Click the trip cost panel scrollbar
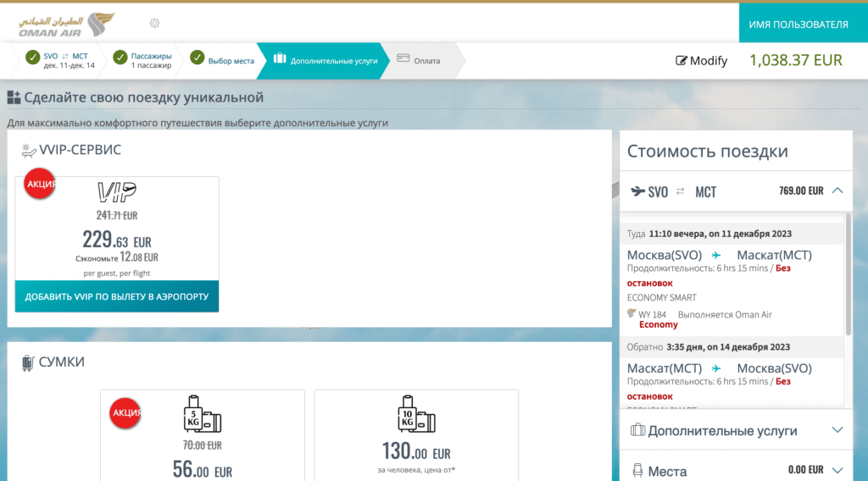Viewport: 868px width, 481px height. 848,274
